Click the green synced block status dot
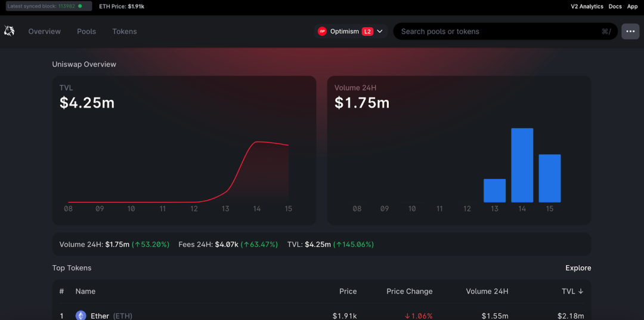The image size is (644, 320). pos(80,6)
